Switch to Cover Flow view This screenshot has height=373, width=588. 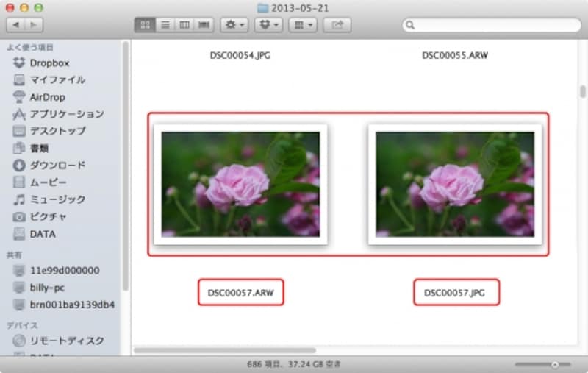tap(204, 25)
